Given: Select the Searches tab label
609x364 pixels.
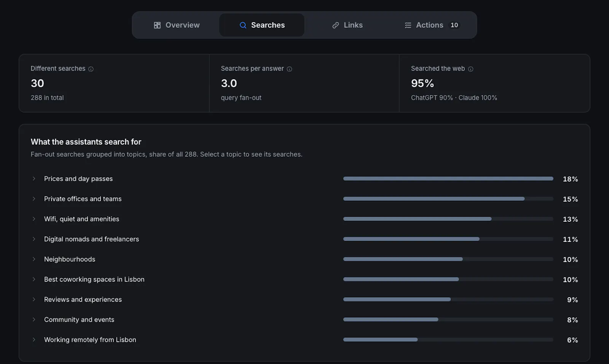Looking at the screenshot, I should click(268, 25).
